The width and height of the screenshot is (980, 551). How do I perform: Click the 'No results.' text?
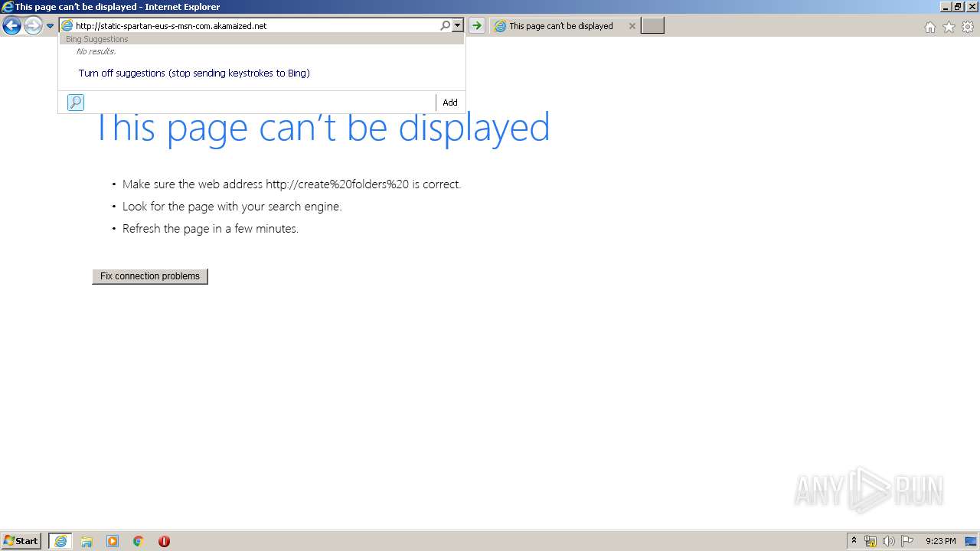pos(96,51)
